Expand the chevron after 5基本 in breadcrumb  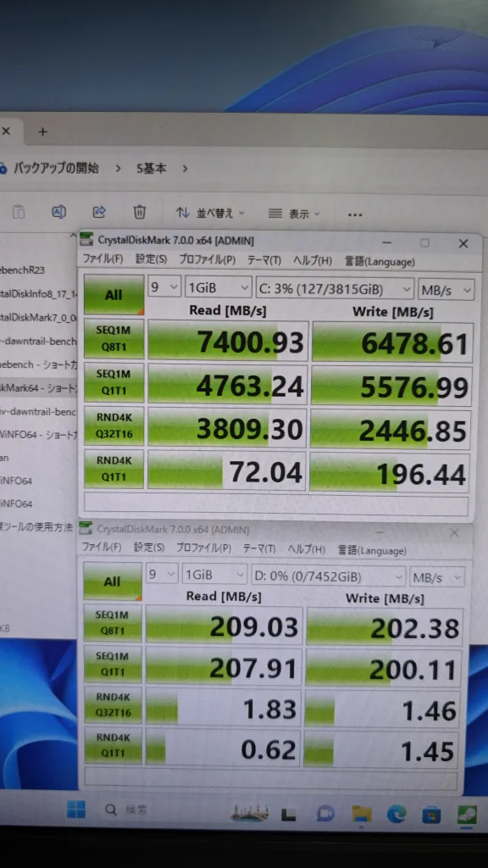185,169
